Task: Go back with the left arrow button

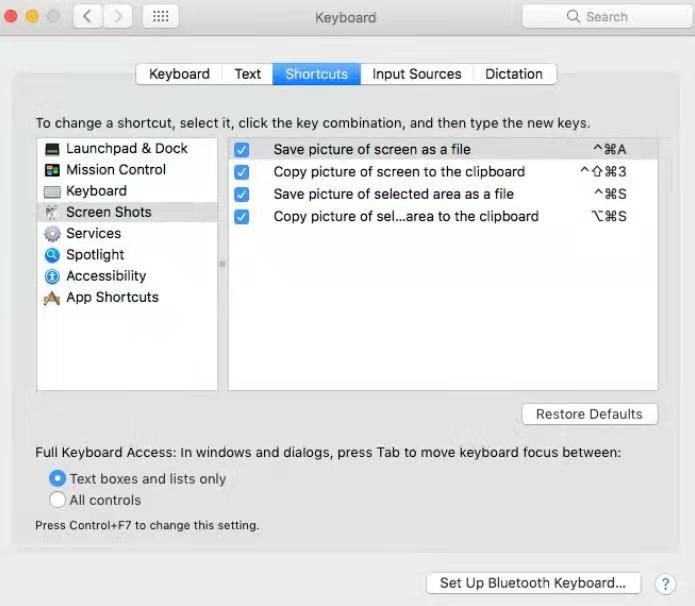Action: (88, 17)
